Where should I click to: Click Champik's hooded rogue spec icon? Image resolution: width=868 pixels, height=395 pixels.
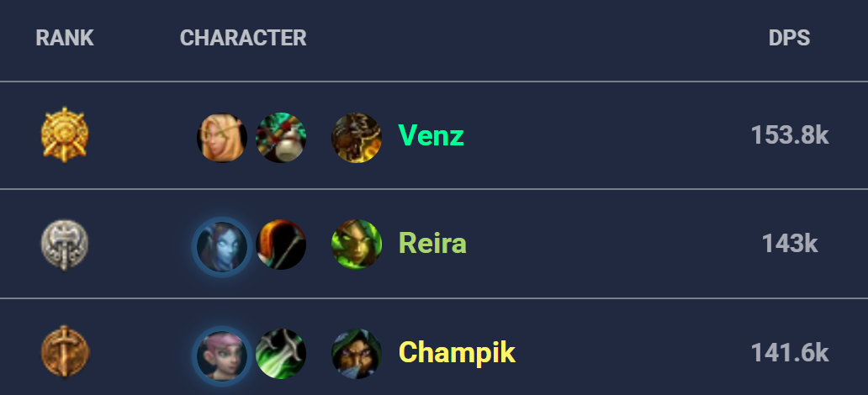[x=357, y=354]
